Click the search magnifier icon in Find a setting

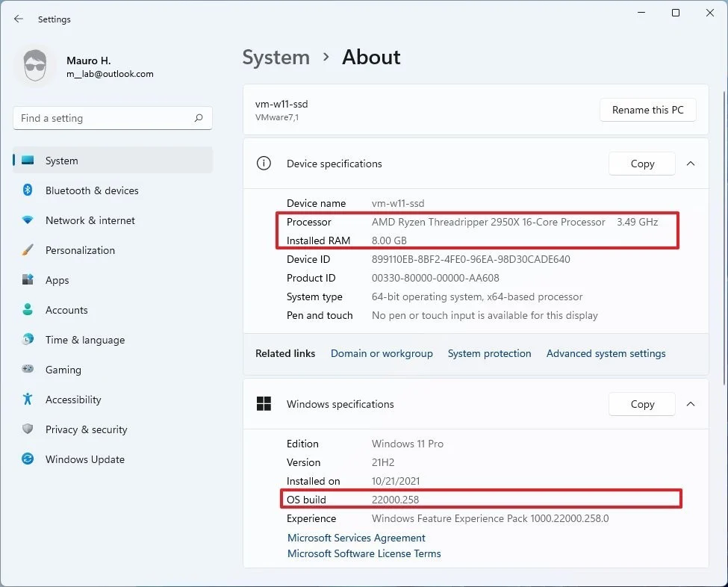click(x=199, y=118)
